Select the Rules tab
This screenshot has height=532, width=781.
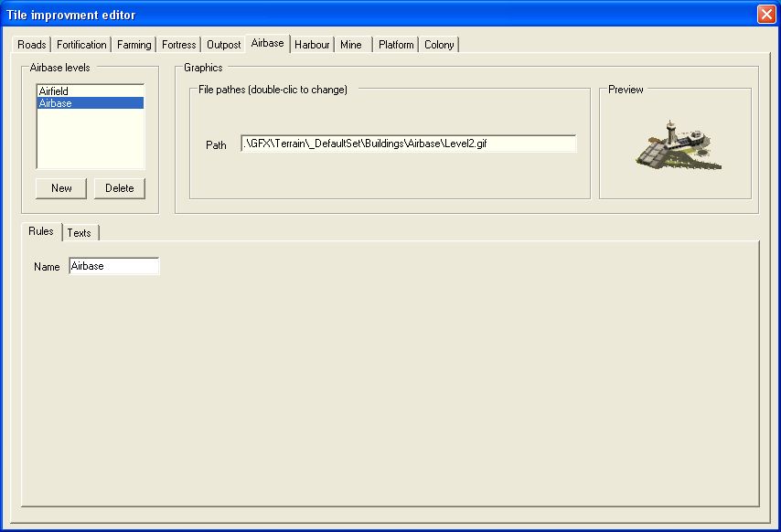(41, 231)
